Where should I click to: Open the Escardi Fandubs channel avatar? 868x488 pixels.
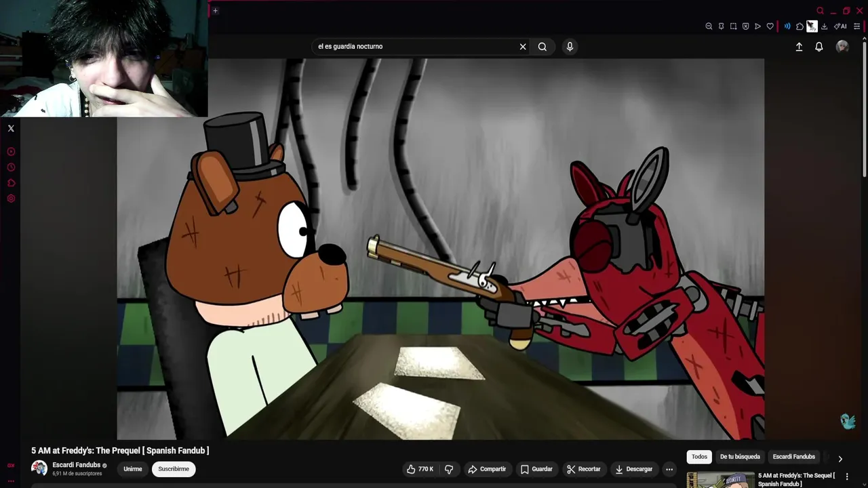click(39, 468)
